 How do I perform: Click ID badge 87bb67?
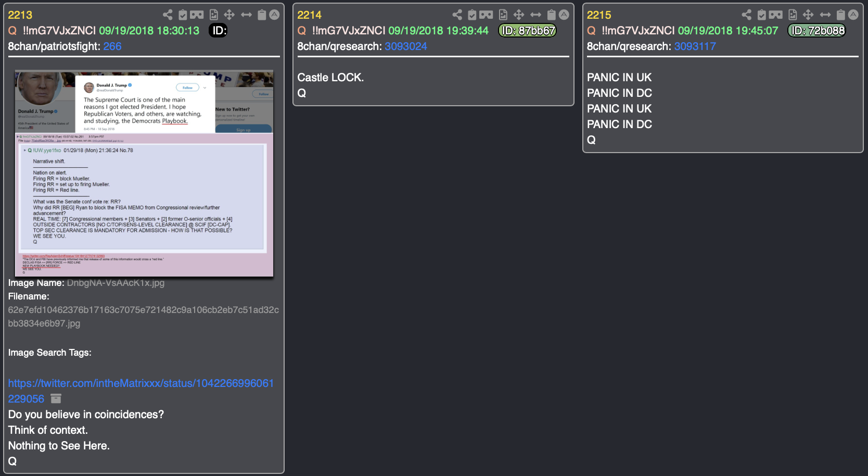click(x=528, y=31)
